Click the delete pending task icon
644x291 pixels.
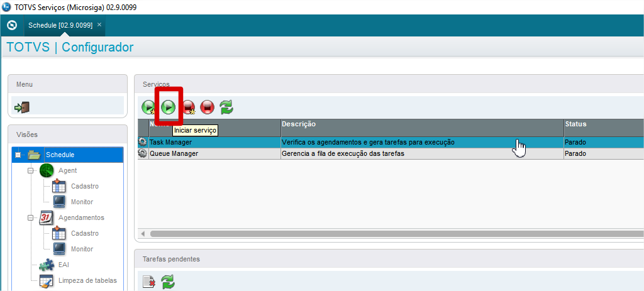click(149, 282)
